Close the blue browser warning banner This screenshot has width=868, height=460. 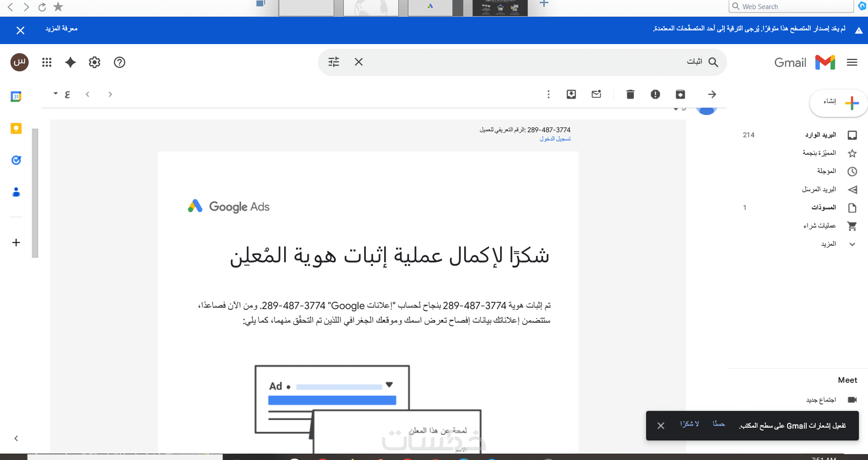[20, 30]
